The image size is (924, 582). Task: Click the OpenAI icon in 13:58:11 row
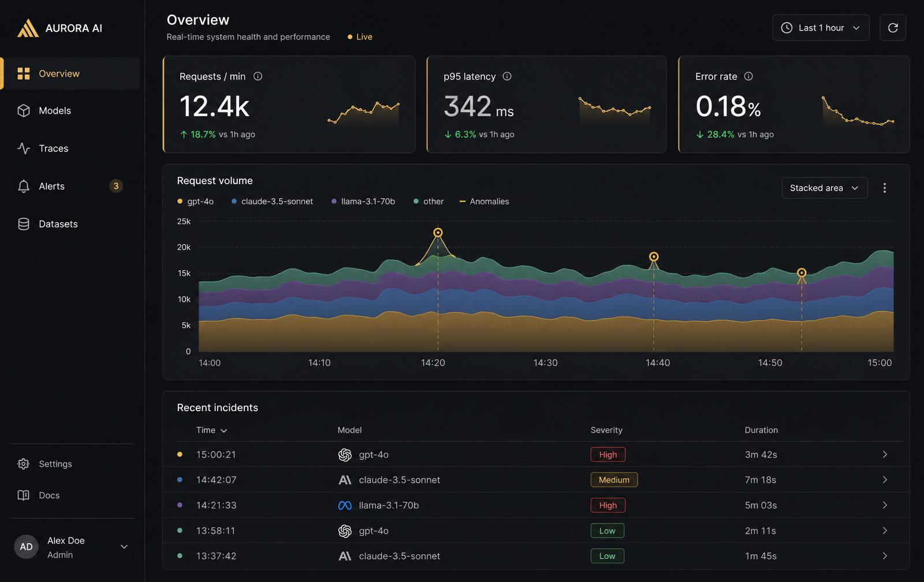(x=345, y=531)
